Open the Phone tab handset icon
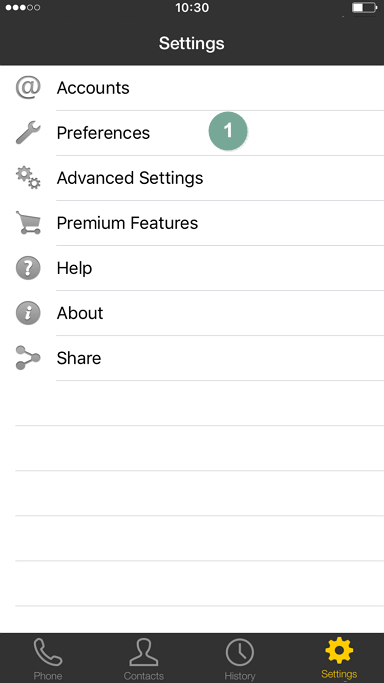This screenshot has height=683, width=384. click(48, 653)
